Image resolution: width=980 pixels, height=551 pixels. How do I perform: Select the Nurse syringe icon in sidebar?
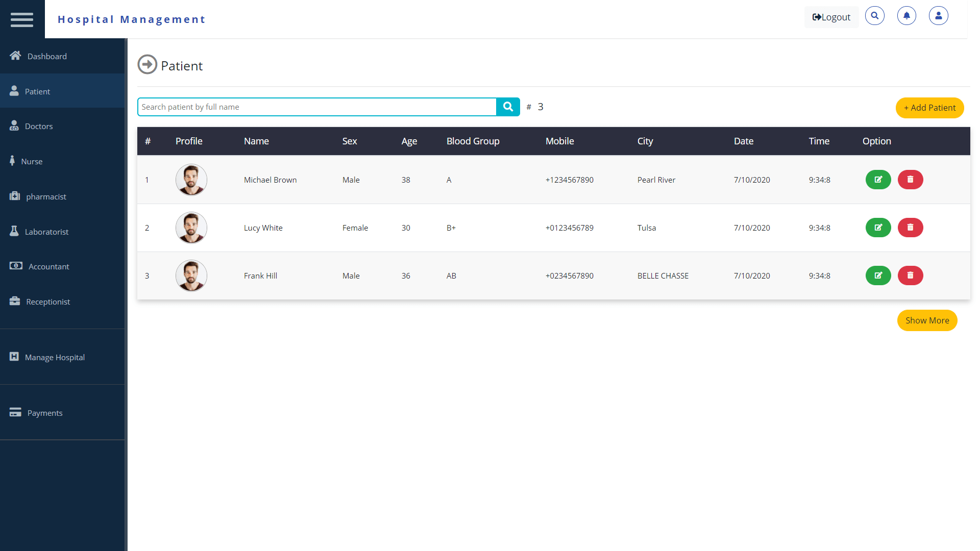coord(13,161)
